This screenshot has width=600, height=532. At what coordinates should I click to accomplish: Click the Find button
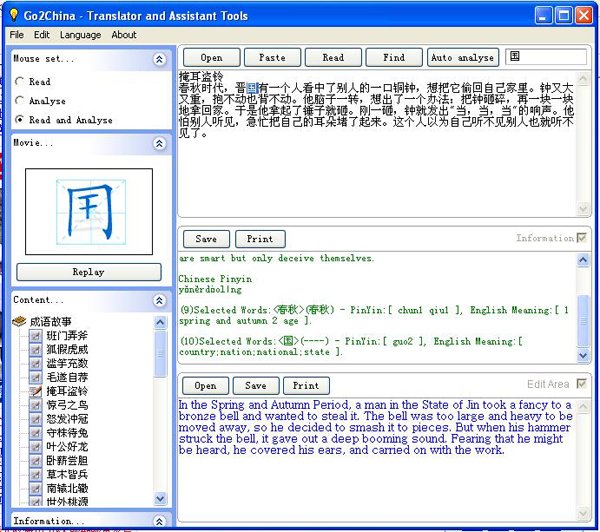pyautogui.click(x=394, y=58)
